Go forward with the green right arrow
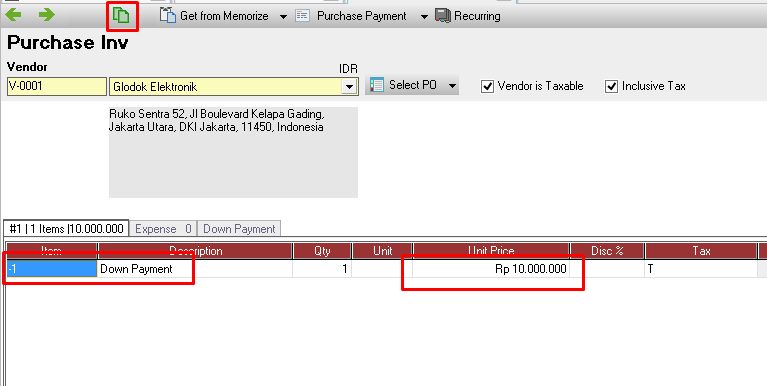Viewport: 767px width, 386px height. click(x=46, y=15)
